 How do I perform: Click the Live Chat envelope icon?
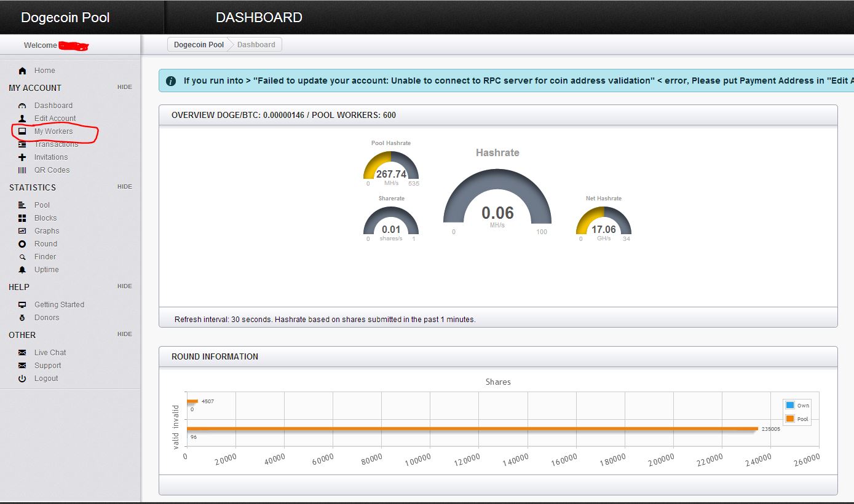[23, 353]
